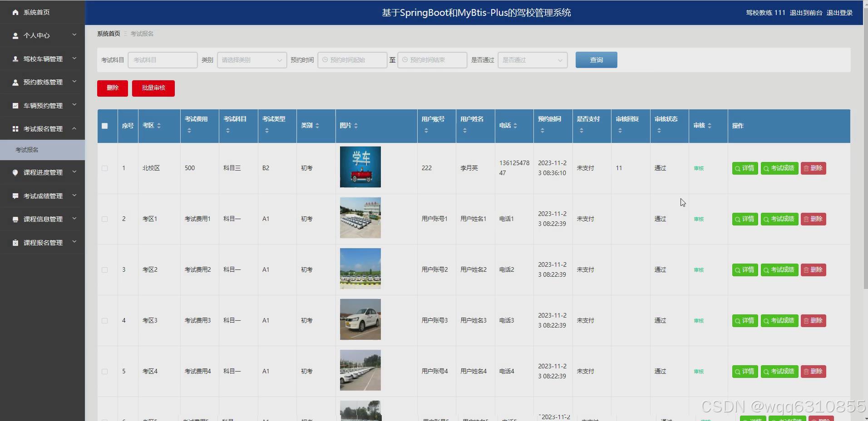Screen dimensions: 868x421
Task: Sort table by 电话 column arrows
Action: 515,126
